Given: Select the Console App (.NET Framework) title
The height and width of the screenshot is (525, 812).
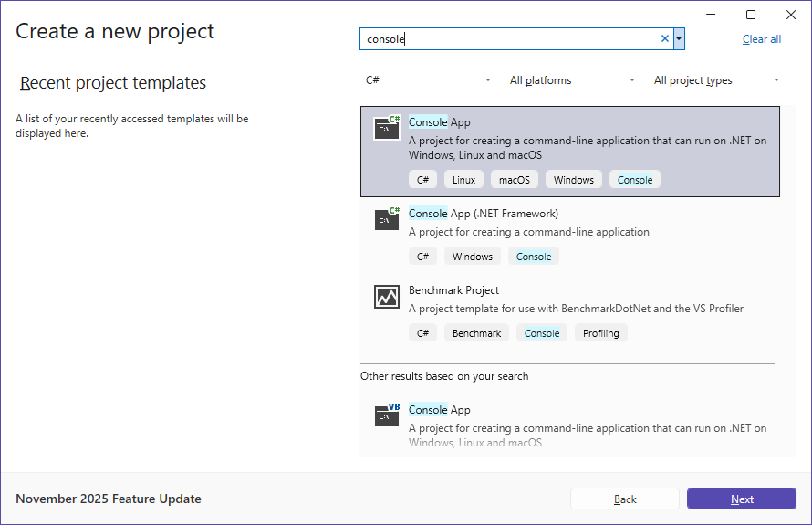Looking at the screenshot, I should 484,214.
